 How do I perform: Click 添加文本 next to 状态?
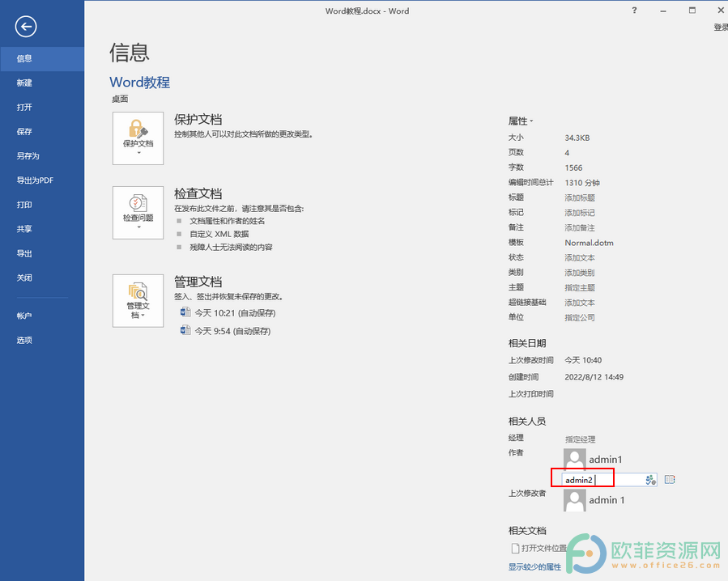pos(580,257)
